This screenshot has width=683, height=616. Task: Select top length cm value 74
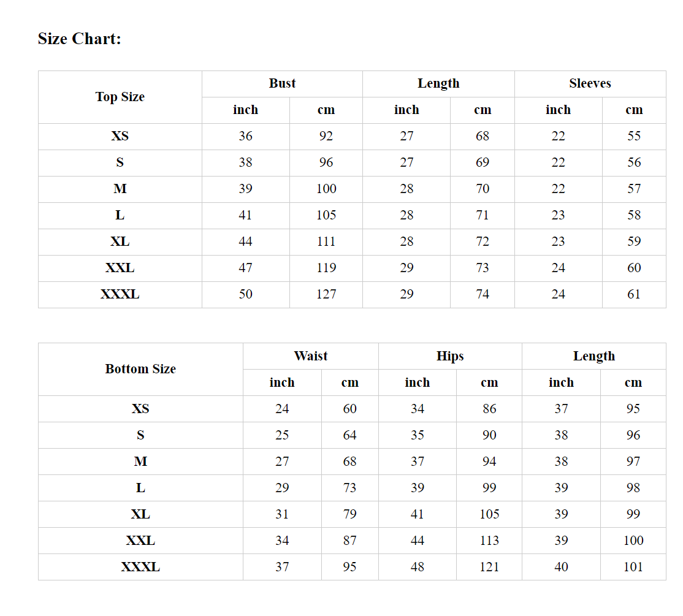pyautogui.click(x=482, y=294)
